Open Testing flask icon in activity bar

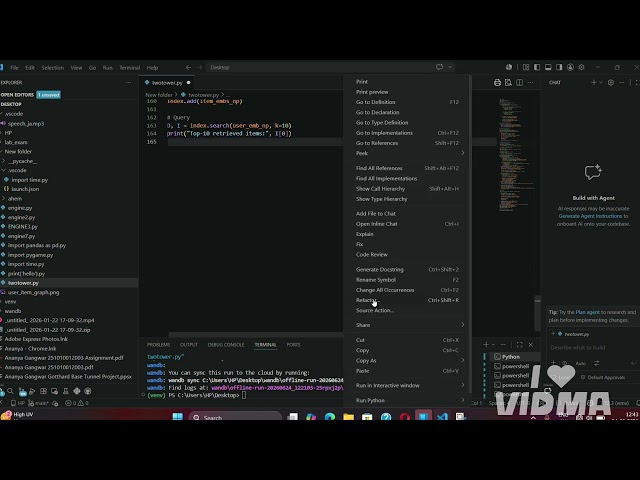coord(65,391)
